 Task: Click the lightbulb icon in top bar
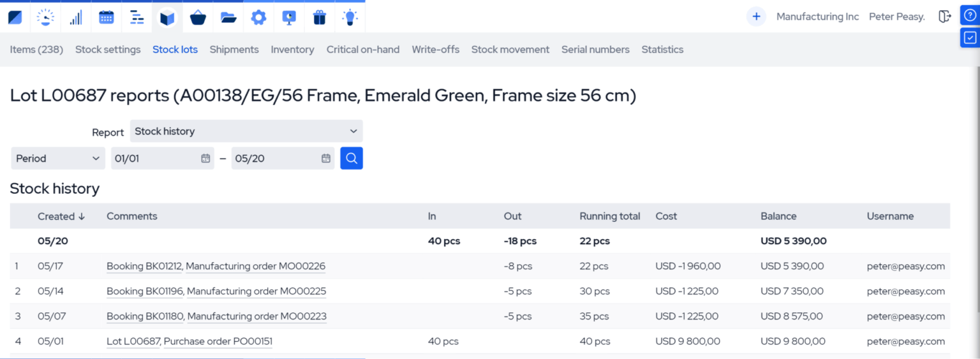click(350, 17)
